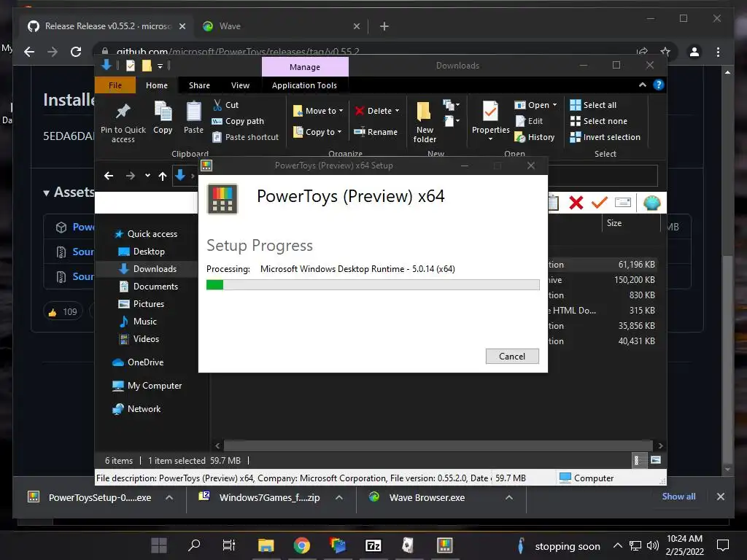This screenshot has height=560, width=747.
Task: Open the File ribbon tab
Action: coord(115,85)
